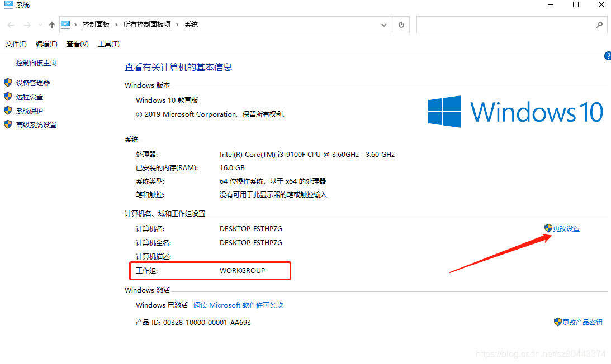The height and width of the screenshot is (364, 611).
Task: Open 编辑(E) menu
Action: coord(46,44)
